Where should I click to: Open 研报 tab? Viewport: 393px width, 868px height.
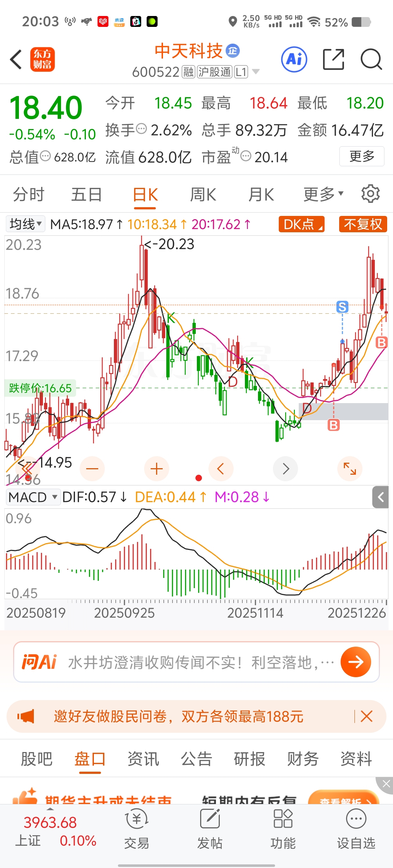tap(250, 759)
